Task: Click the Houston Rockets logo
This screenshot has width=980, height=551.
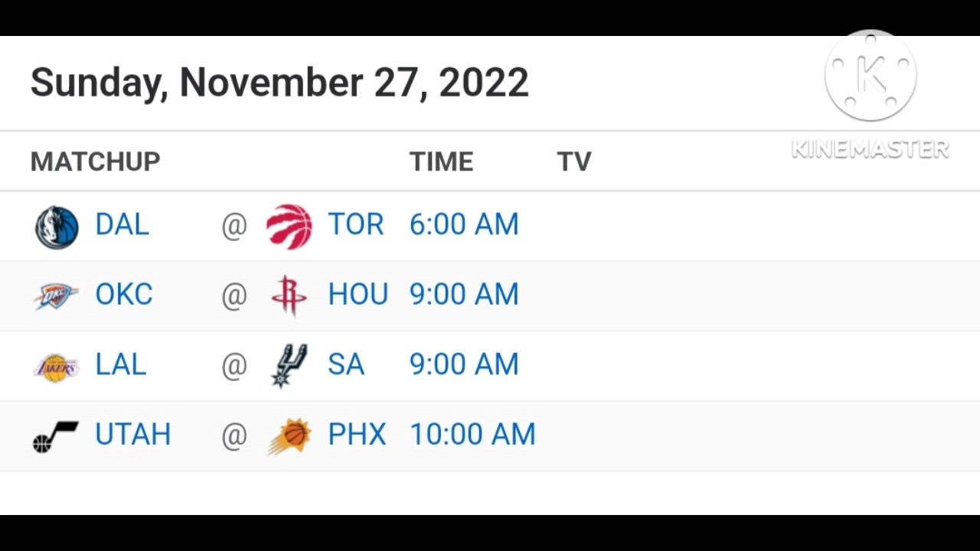Action: click(289, 295)
